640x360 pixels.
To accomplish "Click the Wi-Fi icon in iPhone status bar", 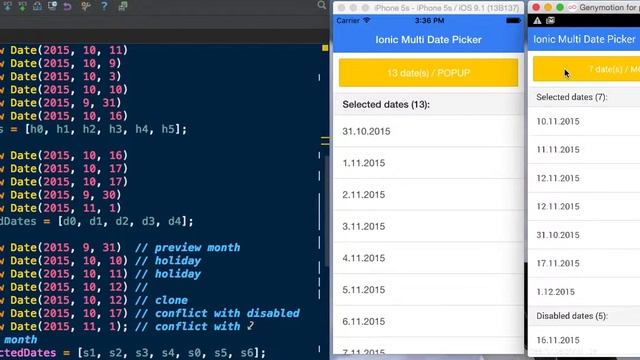I will pos(367,20).
